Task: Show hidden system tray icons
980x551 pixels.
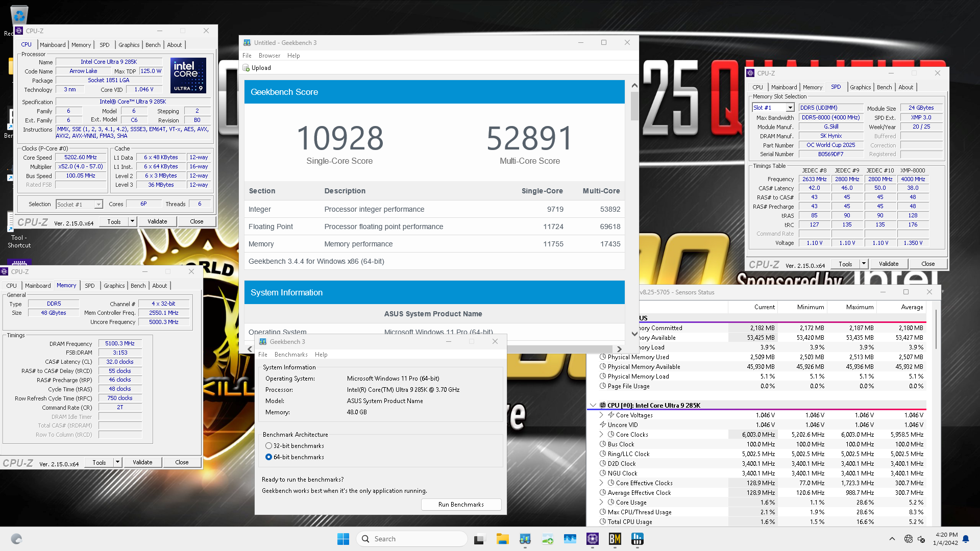Action: [x=892, y=539]
